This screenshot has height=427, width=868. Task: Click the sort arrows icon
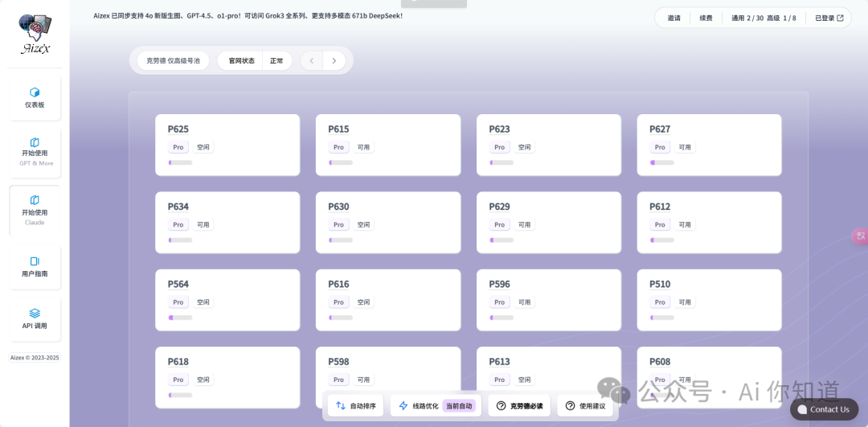[x=341, y=406]
